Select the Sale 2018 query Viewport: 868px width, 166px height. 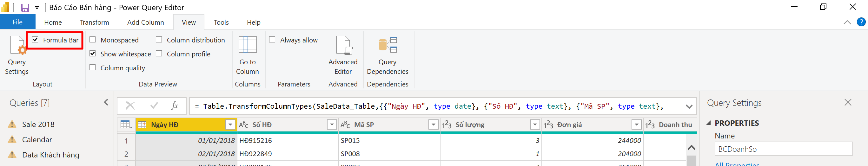click(38, 124)
